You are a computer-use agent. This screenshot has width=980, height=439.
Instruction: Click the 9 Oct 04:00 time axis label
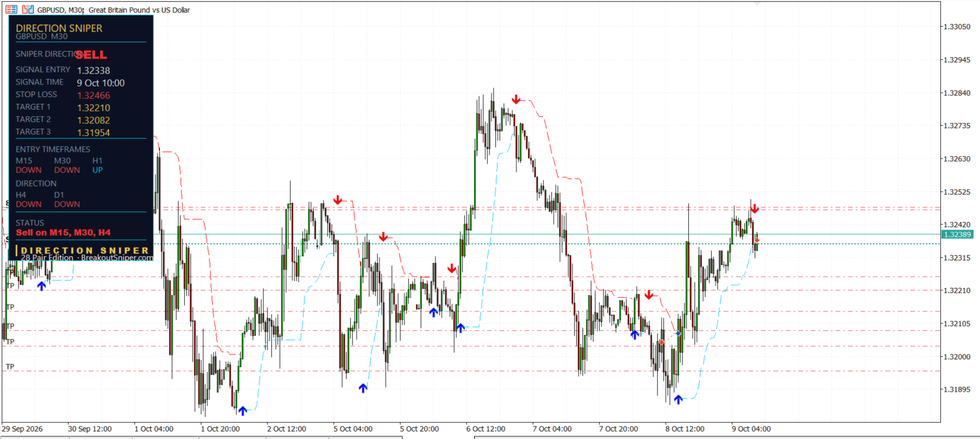pyautogui.click(x=751, y=429)
